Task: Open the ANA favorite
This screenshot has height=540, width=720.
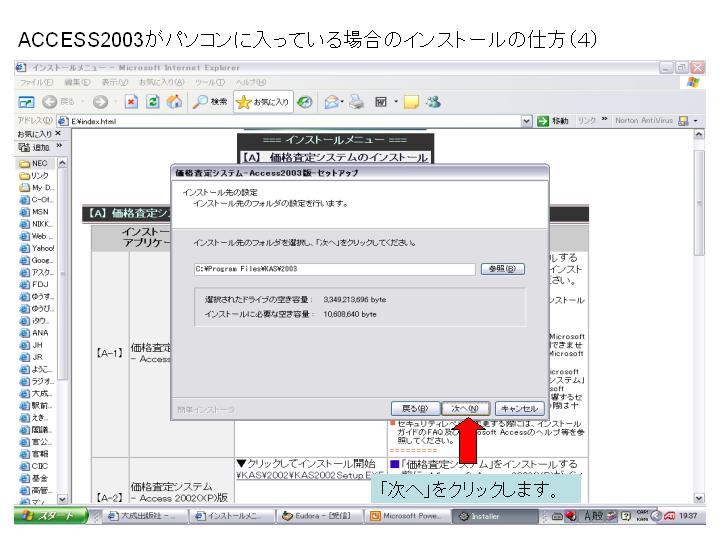Action: click(x=34, y=332)
